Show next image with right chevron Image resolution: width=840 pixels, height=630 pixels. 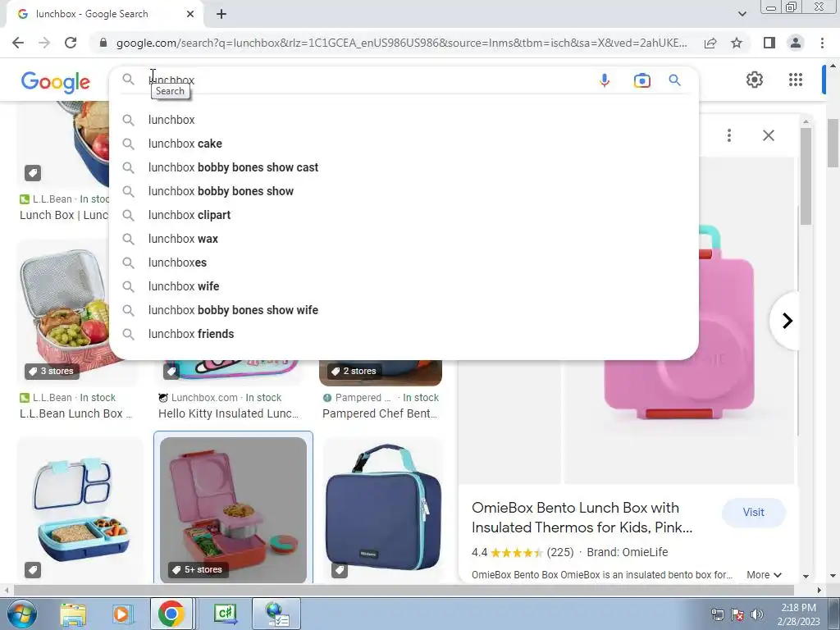coord(787,321)
